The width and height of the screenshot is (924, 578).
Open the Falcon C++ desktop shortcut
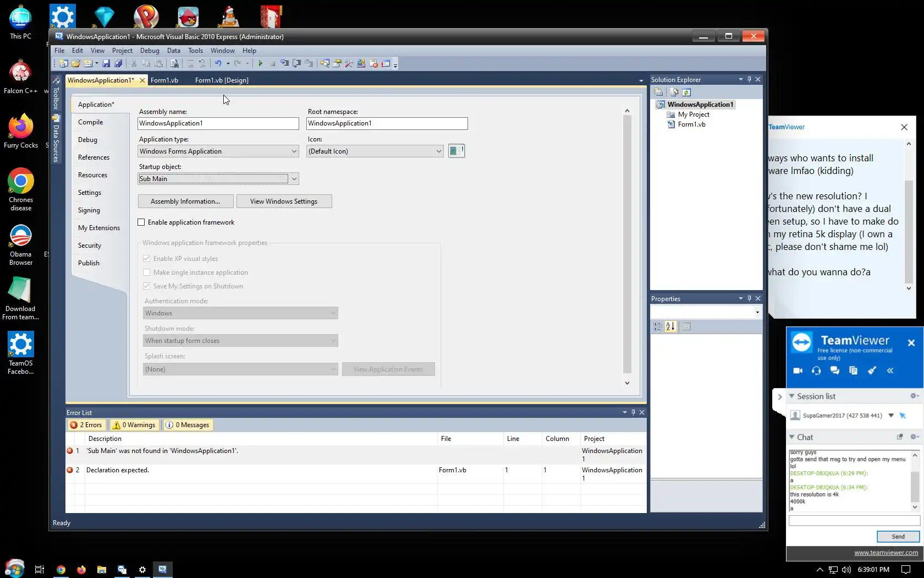coord(20,77)
